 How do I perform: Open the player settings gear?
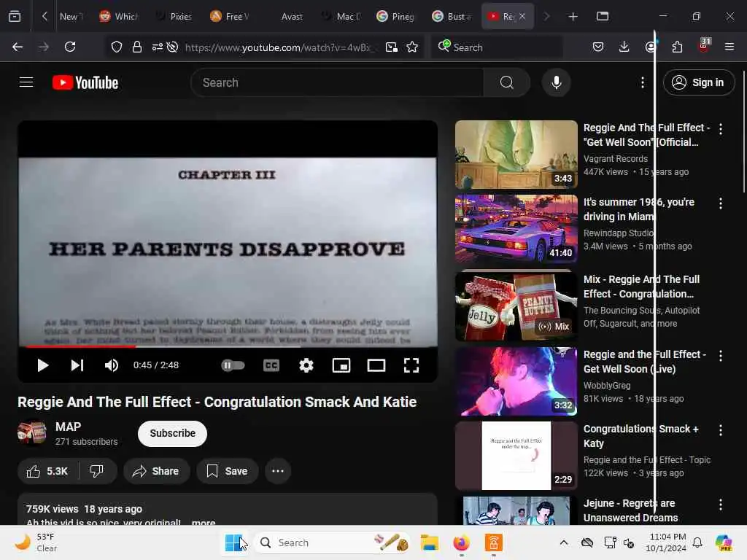(306, 365)
